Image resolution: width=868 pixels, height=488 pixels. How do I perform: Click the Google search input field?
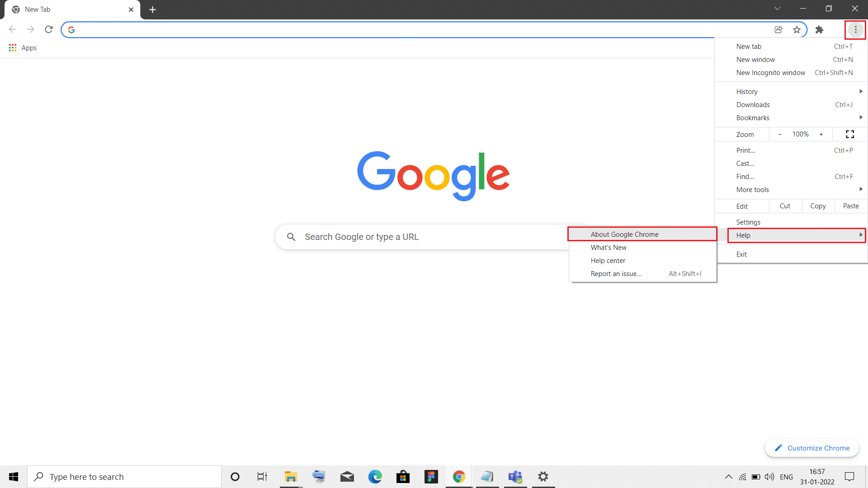[434, 237]
